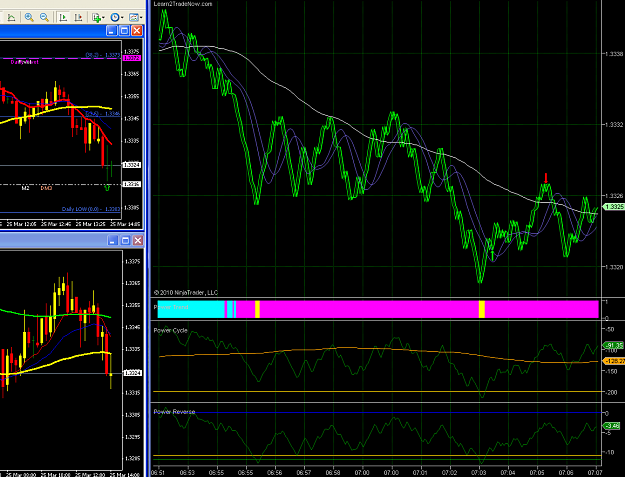This screenshot has width=625, height=477.
Task: Zoom out on the chart
Action: pyautogui.click(x=44, y=17)
